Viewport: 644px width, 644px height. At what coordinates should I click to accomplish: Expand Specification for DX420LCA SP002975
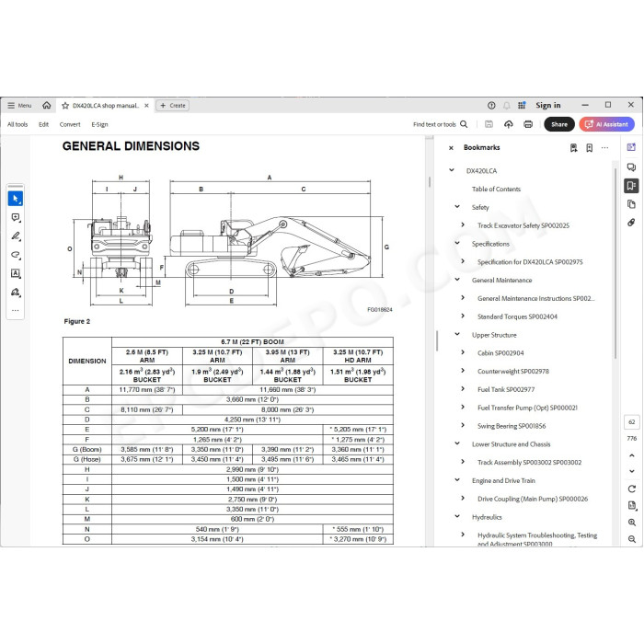pos(463,261)
